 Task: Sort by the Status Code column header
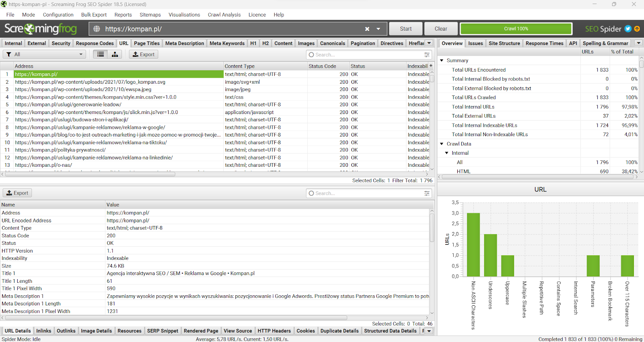(x=328, y=66)
